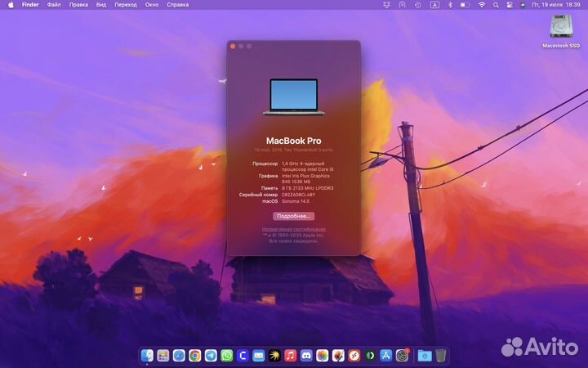588x368 pixels.
Task: Open the Нормативная сертификация link
Action: pyautogui.click(x=294, y=229)
